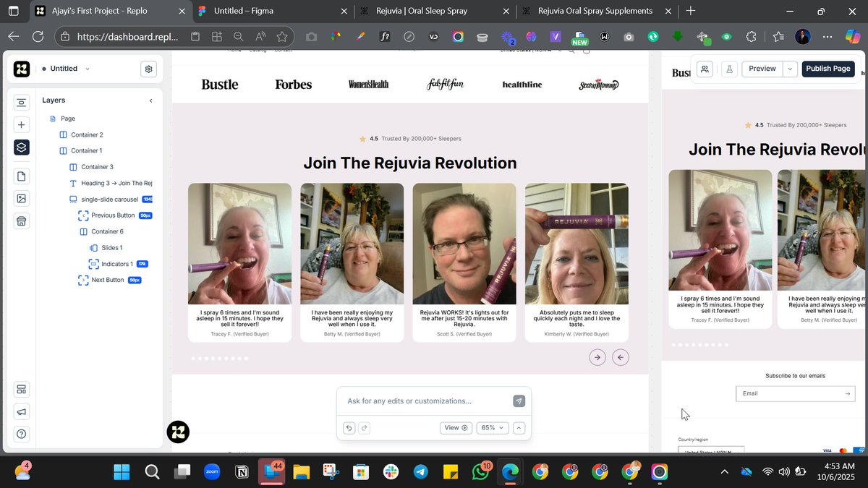Click the AI prompt input field
The image size is (868, 488).
pos(427,401)
